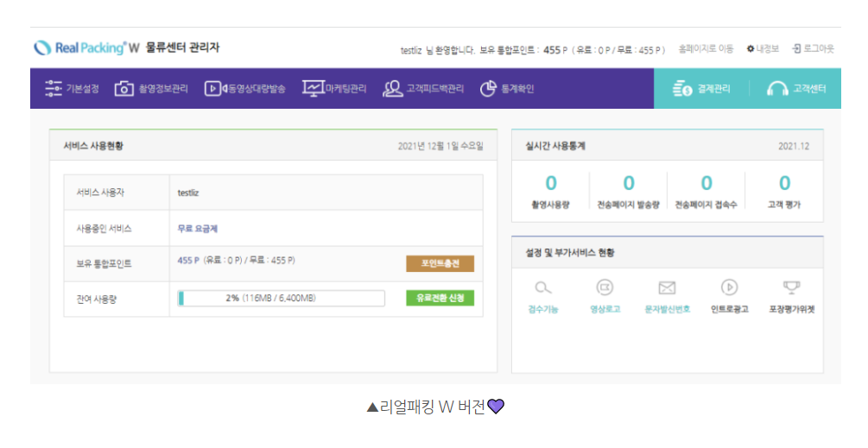
Task: Click the 455 P points link in table
Action: point(188,260)
